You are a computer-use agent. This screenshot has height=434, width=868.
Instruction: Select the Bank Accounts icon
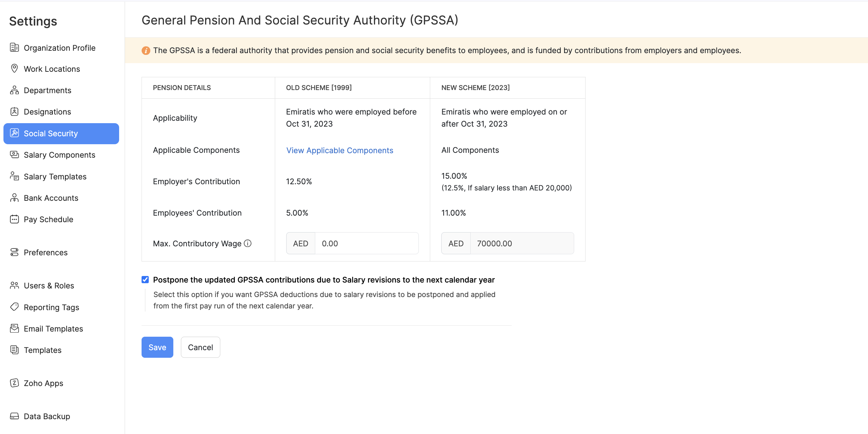[15, 198]
